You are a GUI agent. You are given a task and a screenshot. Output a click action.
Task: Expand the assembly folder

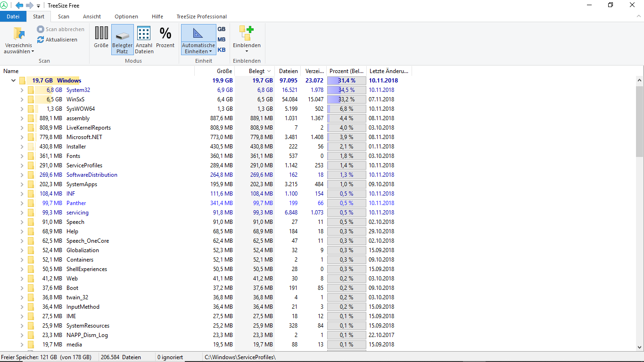22,118
